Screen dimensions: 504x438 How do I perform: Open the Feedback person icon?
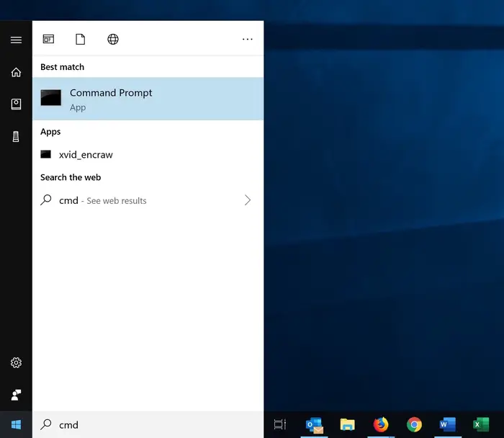click(16, 395)
